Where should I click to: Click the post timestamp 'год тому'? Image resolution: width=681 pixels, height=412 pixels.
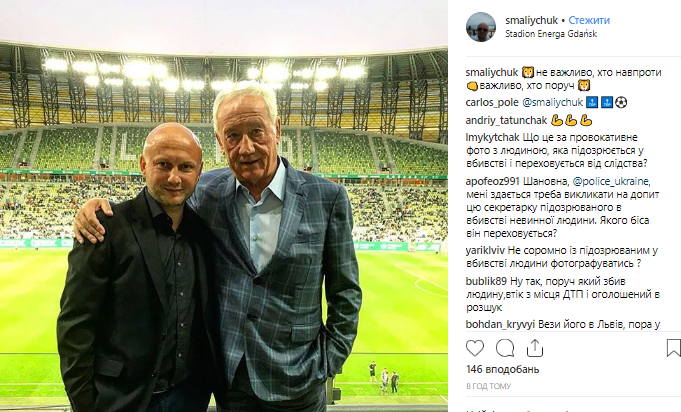tap(489, 386)
